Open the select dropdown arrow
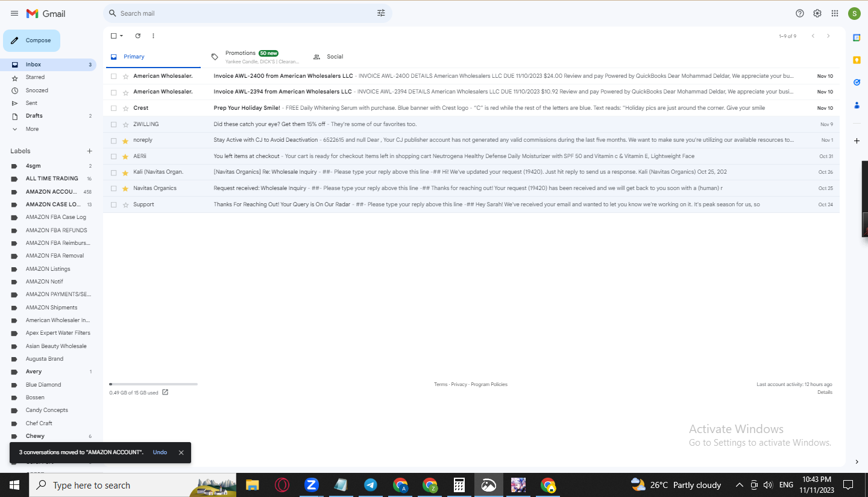The width and height of the screenshot is (868, 497). click(122, 36)
